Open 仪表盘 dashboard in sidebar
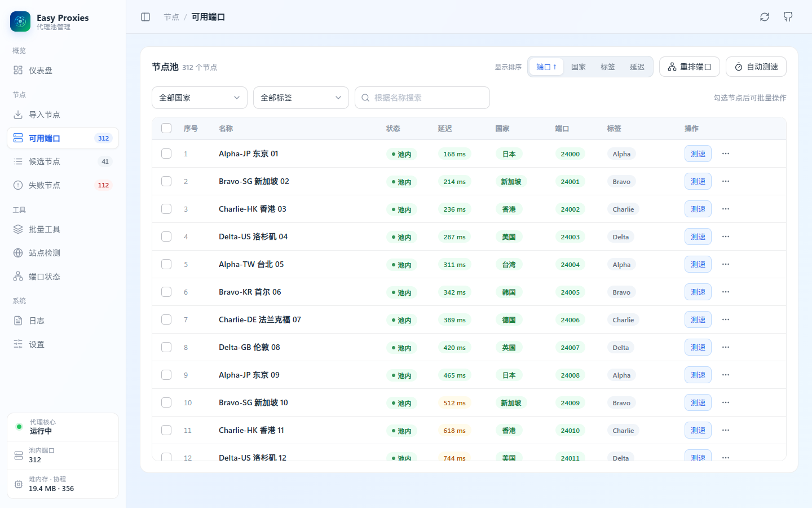812x508 pixels. point(63,71)
